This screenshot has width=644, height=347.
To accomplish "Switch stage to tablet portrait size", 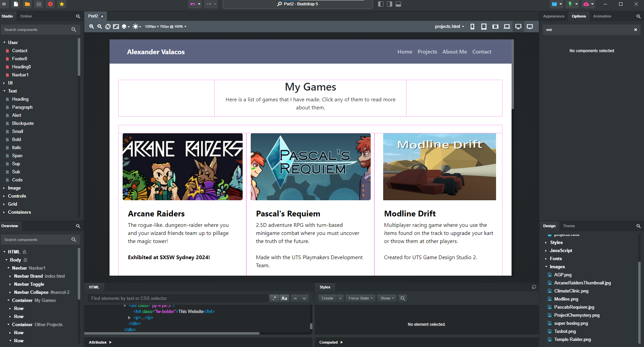I will (484, 27).
